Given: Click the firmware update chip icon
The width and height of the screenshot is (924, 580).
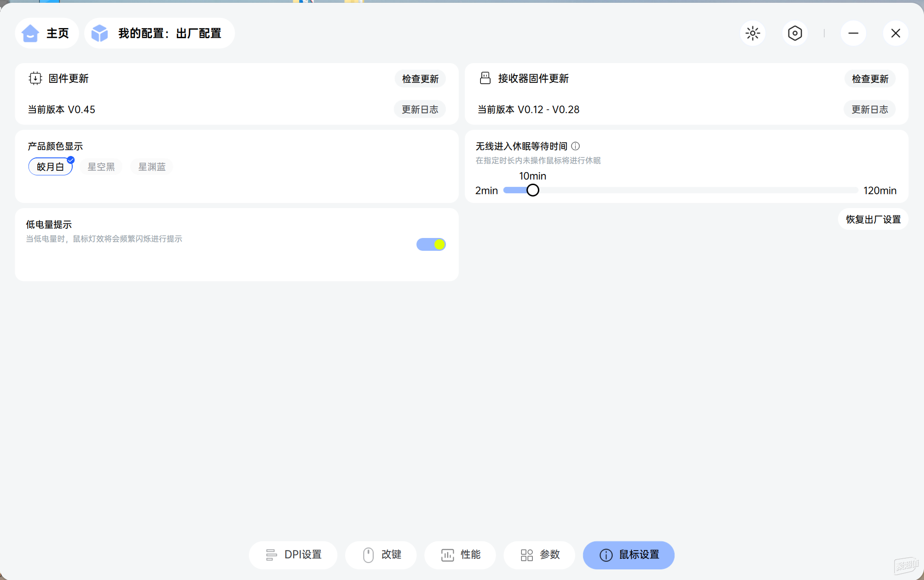Looking at the screenshot, I should pyautogui.click(x=35, y=78).
